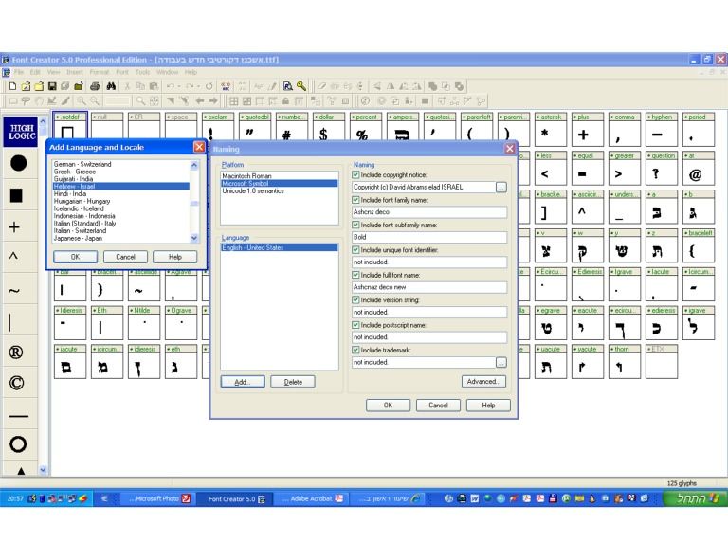This screenshot has height=560, width=728.
Task: Select the asterisk glyph cell
Action: 551,130
